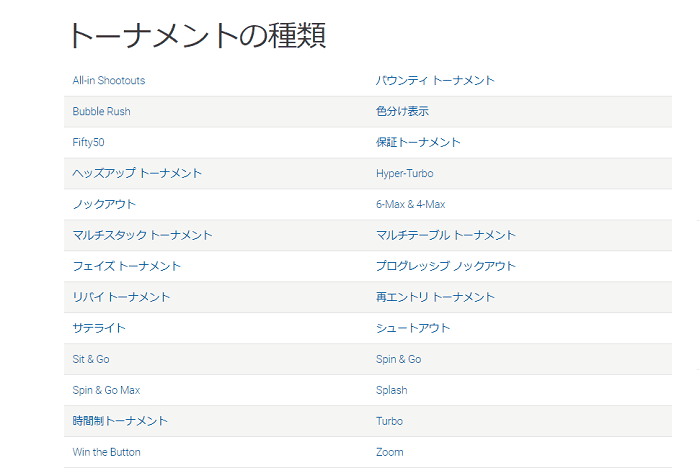Open バウンティ トーナメント link
The image size is (700, 473).
435,80
